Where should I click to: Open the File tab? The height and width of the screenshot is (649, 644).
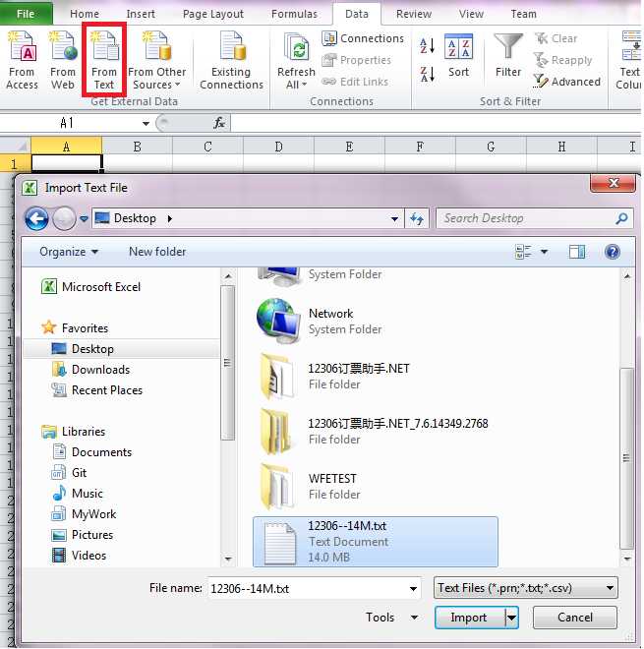pyautogui.click(x=26, y=14)
